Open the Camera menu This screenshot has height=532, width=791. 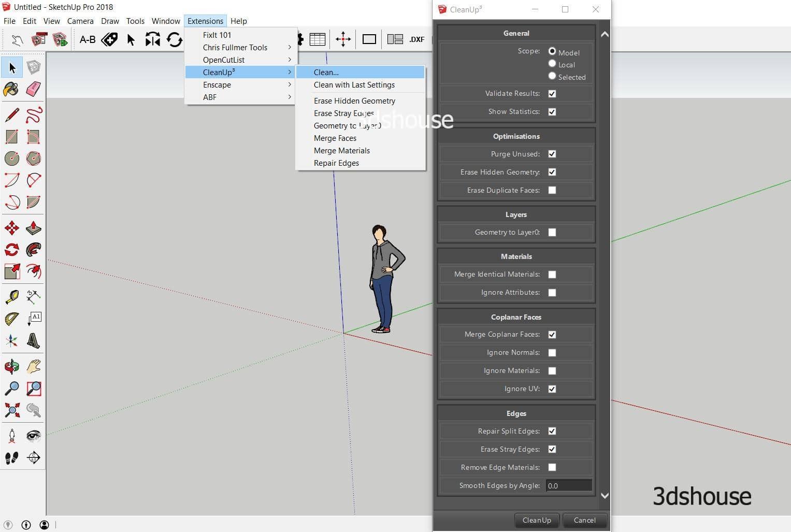[80, 21]
